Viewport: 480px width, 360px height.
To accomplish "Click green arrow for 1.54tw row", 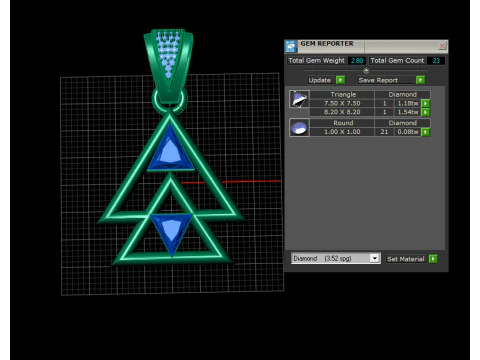I will pos(425,112).
